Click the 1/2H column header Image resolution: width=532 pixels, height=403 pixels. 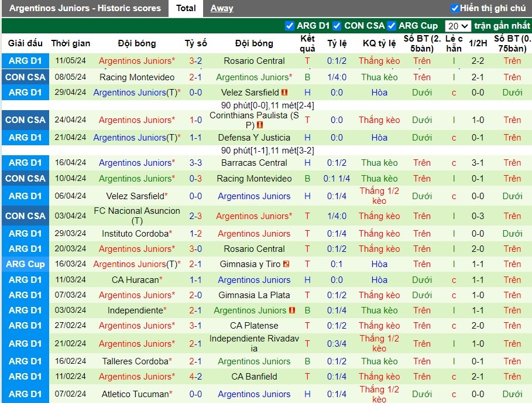[x=478, y=43]
